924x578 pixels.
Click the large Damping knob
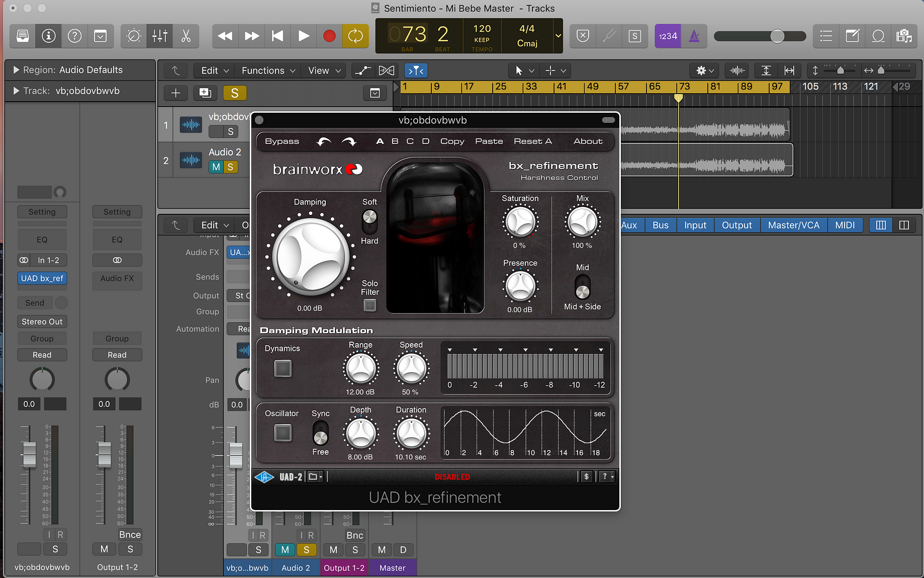point(311,256)
